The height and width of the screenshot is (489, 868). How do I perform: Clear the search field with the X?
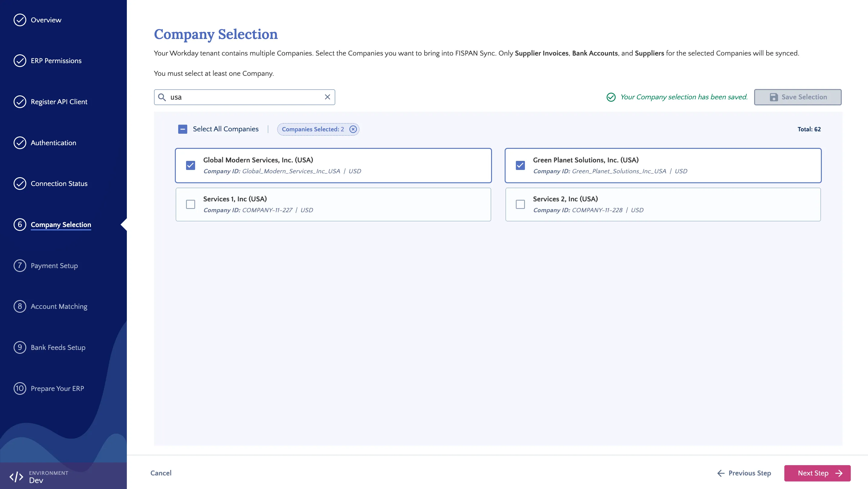327,97
